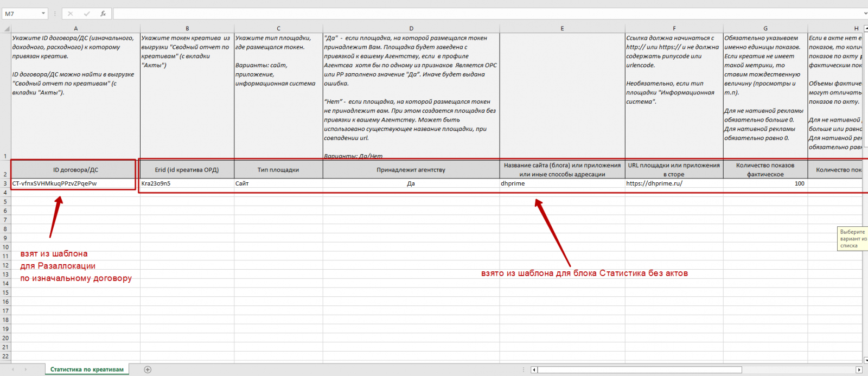Click the Insert Function fx icon

click(x=103, y=14)
